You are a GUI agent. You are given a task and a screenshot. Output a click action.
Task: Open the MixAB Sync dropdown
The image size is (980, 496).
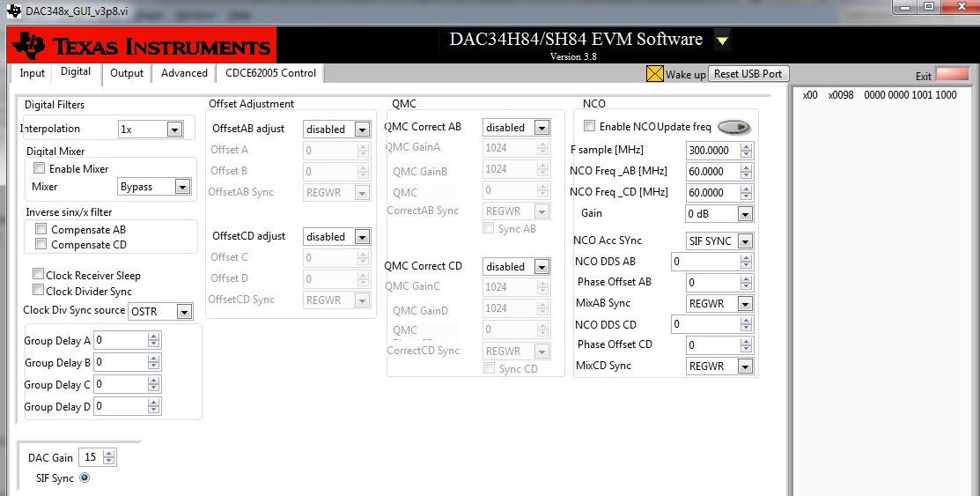(x=744, y=304)
